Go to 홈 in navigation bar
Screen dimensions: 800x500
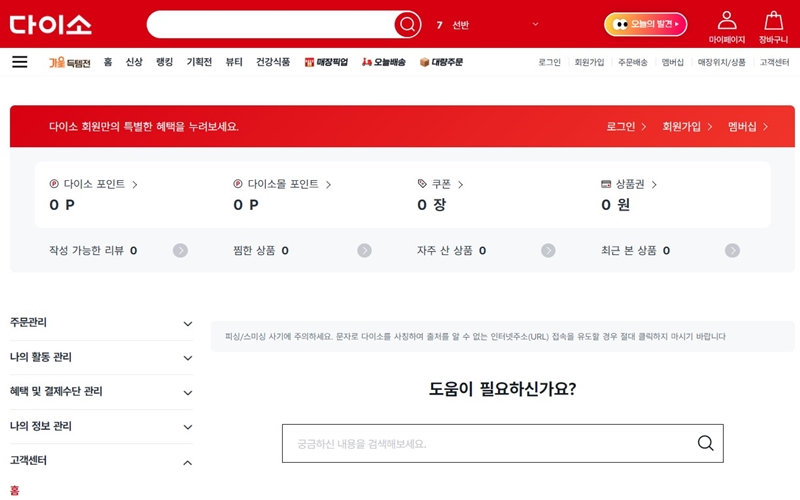tap(108, 62)
